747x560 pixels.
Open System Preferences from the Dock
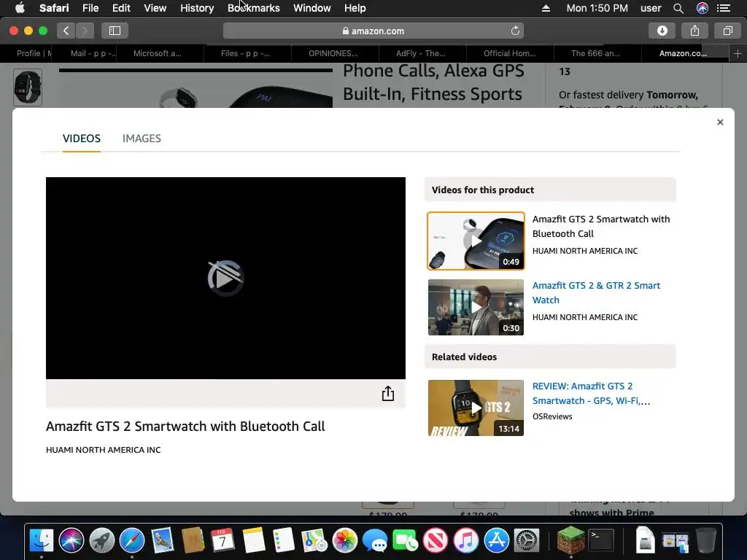[527, 540]
